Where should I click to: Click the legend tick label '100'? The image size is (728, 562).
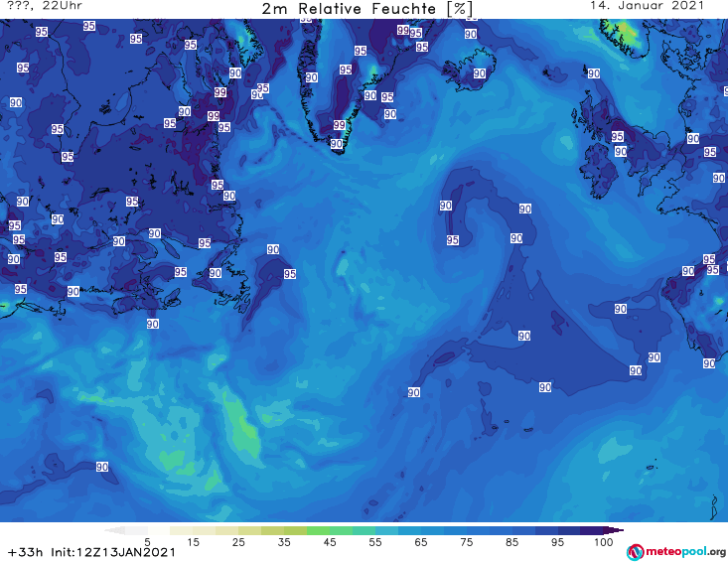(x=603, y=542)
